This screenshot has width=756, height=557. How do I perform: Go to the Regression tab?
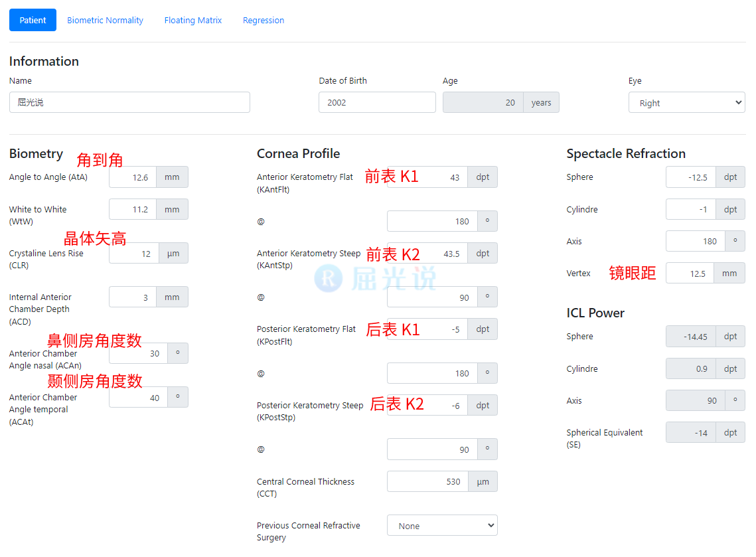point(264,20)
